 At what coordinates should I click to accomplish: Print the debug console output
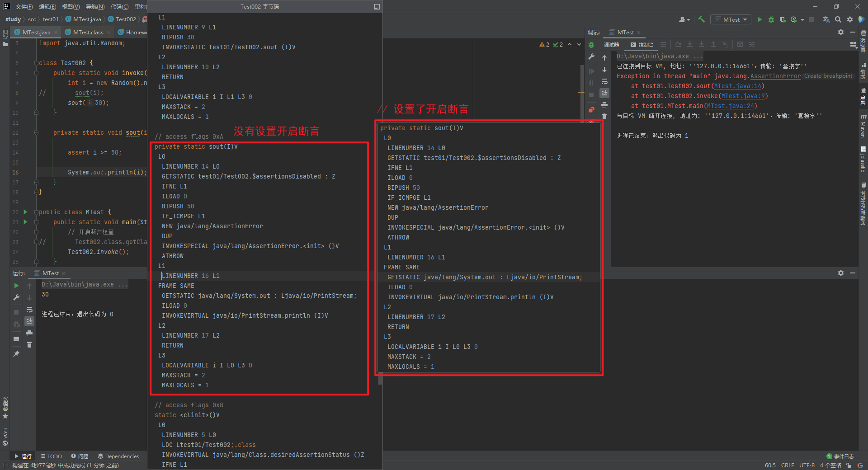tap(604, 105)
